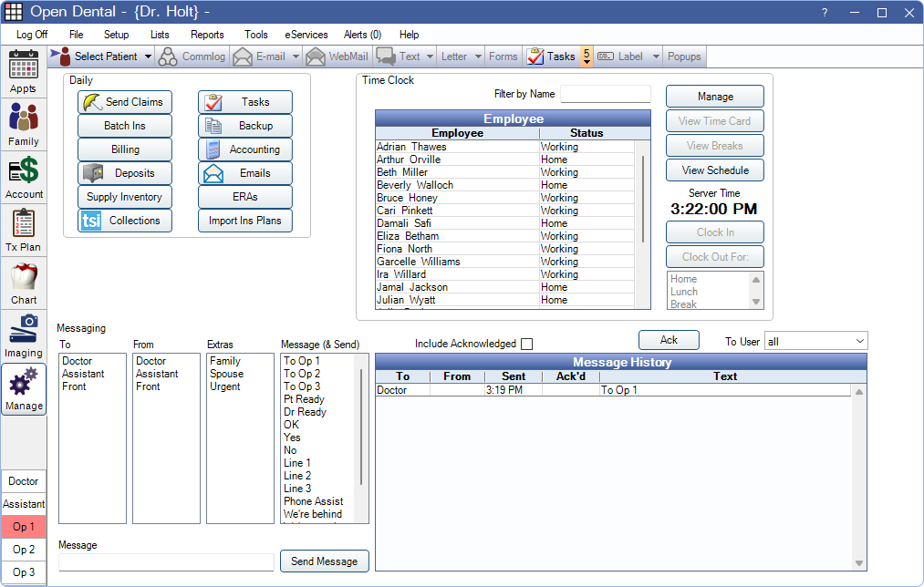The image size is (924, 587).
Task: Click the Label toolbar icon
Action: (605, 57)
